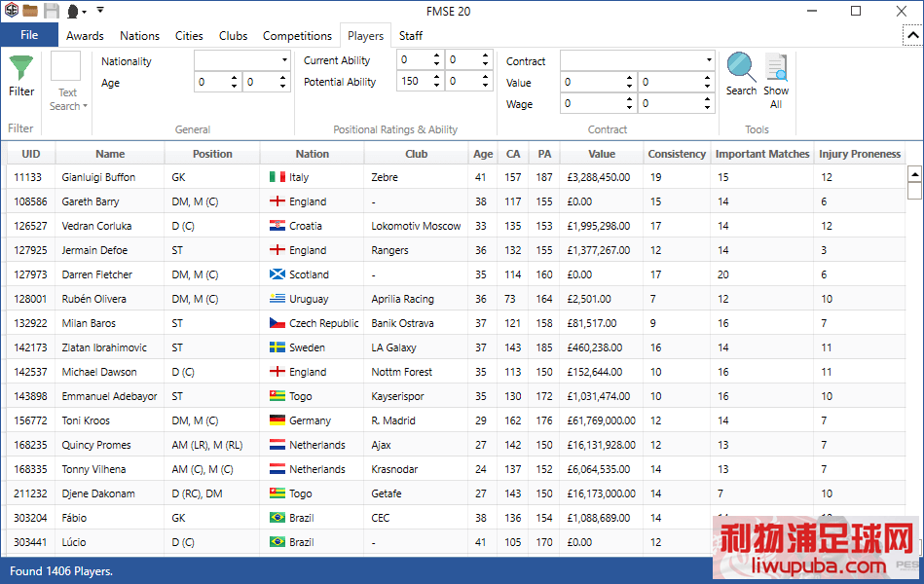Sort by the Important Matches column header
The width and height of the screenshot is (924, 584).
(762, 154)
